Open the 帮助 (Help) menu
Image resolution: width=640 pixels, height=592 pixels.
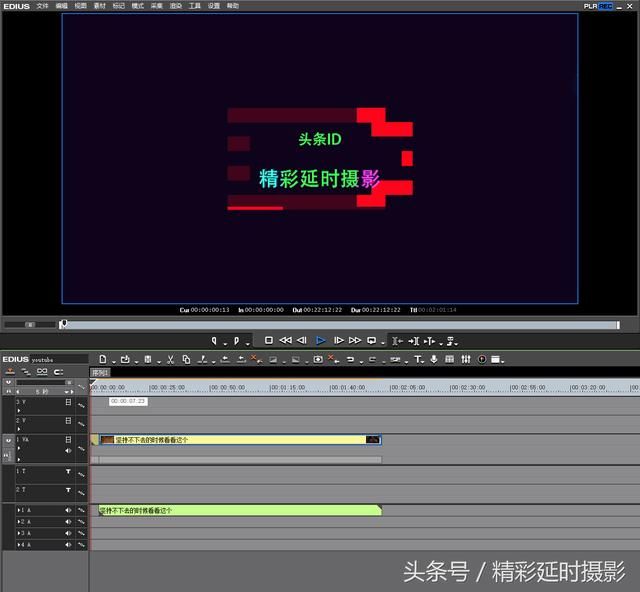tap(233, 5)
